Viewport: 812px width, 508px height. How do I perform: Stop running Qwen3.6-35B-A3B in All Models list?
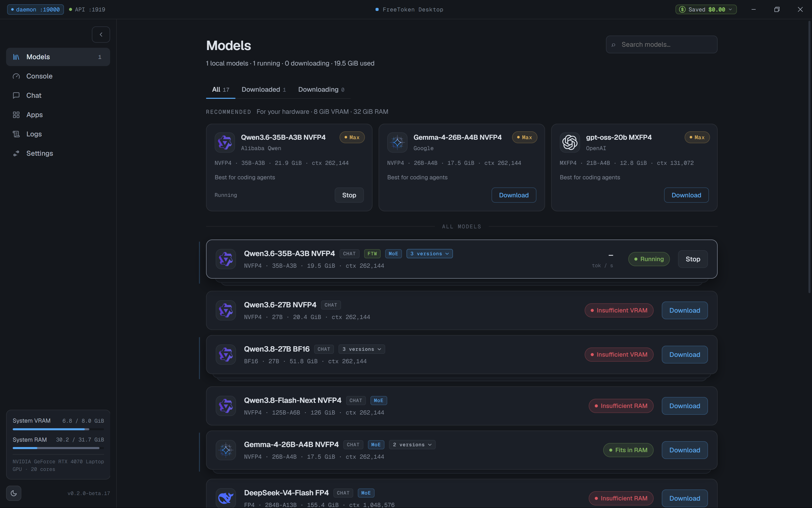point(693,259)
